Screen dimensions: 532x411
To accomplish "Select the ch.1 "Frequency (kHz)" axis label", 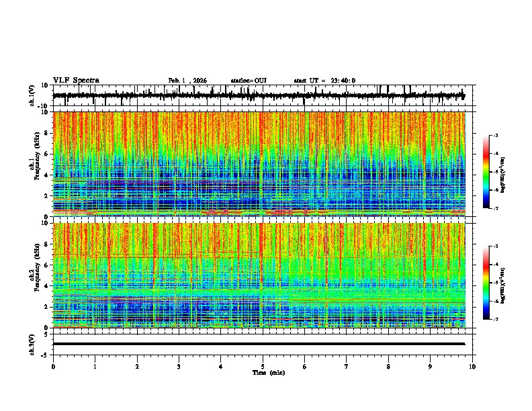I will [x=37, y=156].
